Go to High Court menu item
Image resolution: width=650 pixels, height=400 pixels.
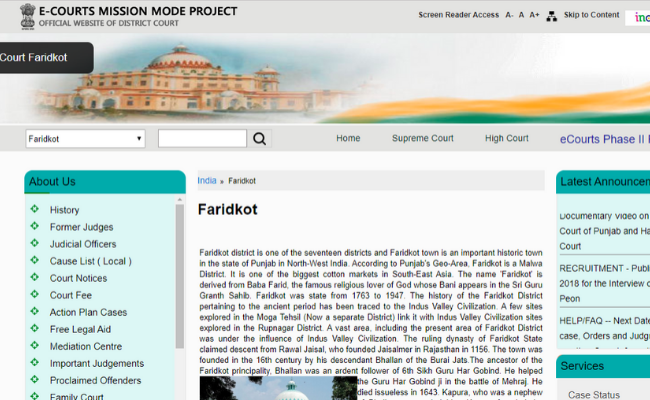506,139
